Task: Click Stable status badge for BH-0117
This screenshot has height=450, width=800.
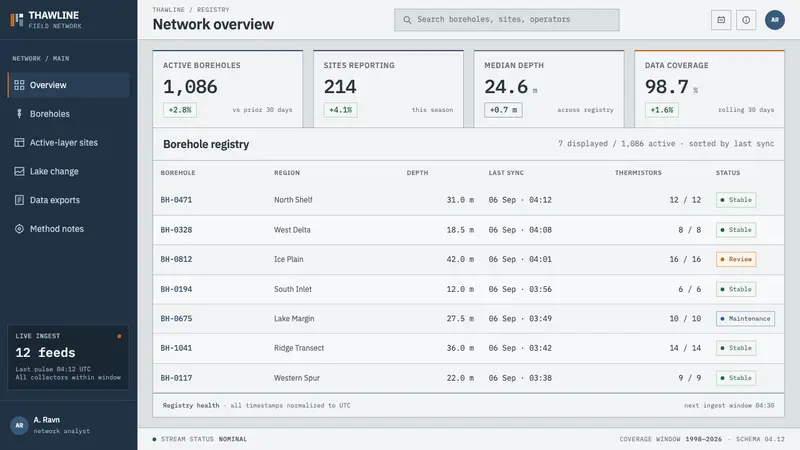Action: coord(736,378)
